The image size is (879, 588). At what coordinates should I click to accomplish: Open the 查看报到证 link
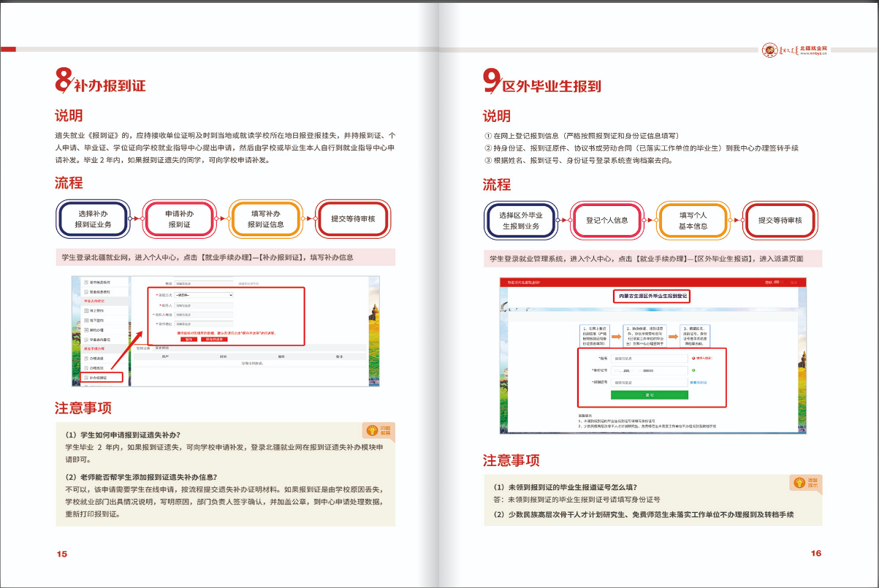pos(699,383)
